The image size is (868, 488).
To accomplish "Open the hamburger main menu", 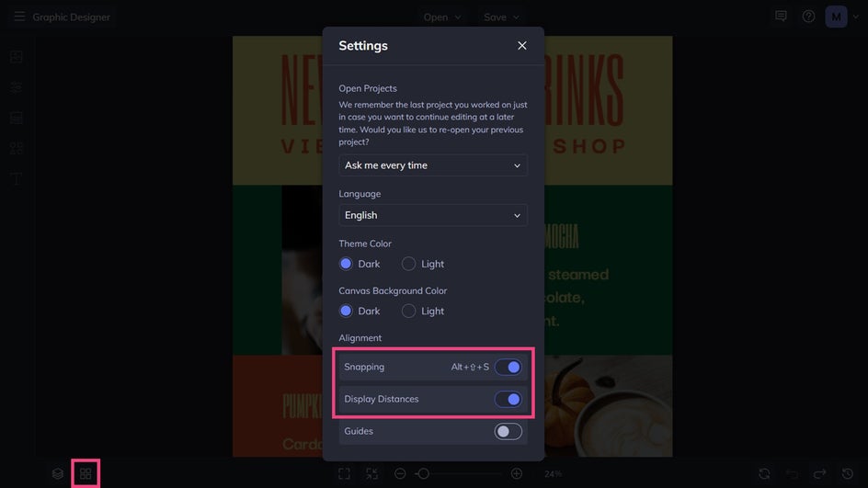I will (x=19, y=17).
